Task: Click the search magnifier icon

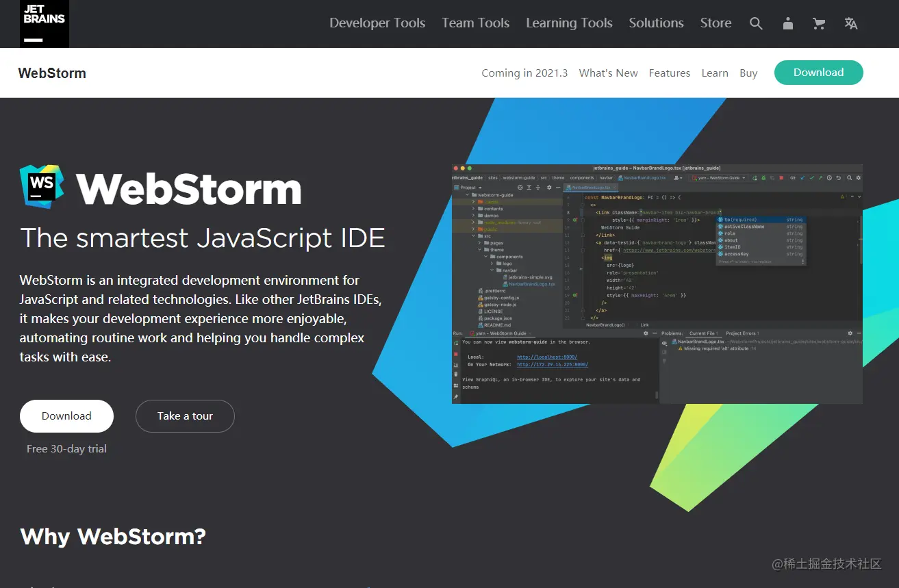Action: (756, 23)
